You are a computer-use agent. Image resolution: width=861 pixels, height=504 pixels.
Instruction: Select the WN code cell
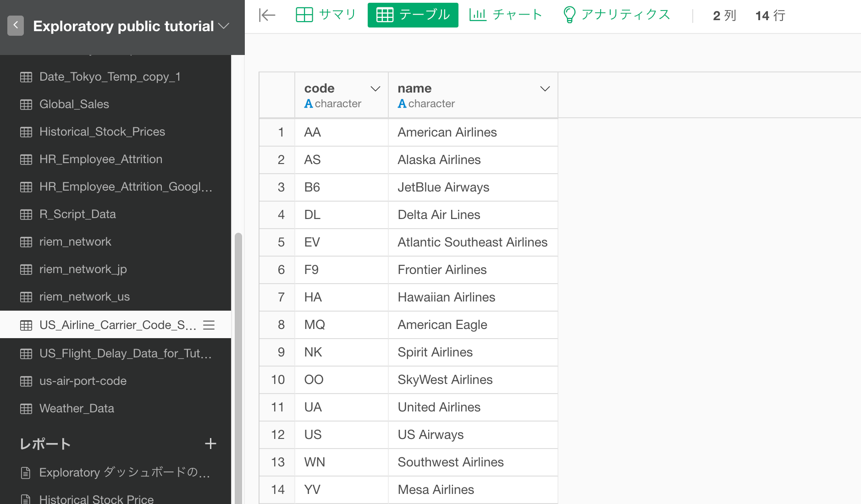pos(342,462)
